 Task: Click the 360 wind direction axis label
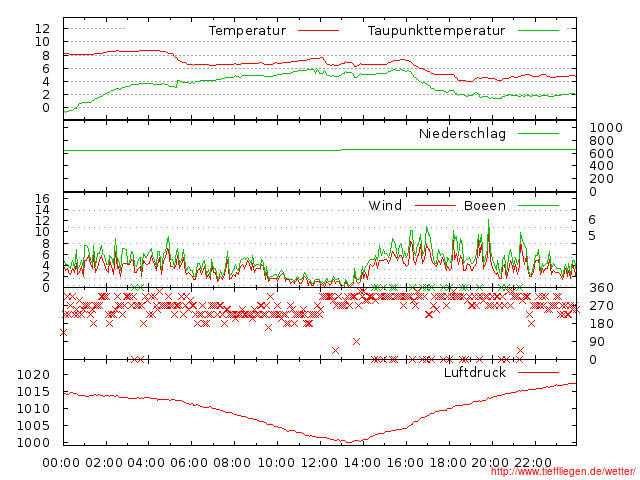click(602, 288)
